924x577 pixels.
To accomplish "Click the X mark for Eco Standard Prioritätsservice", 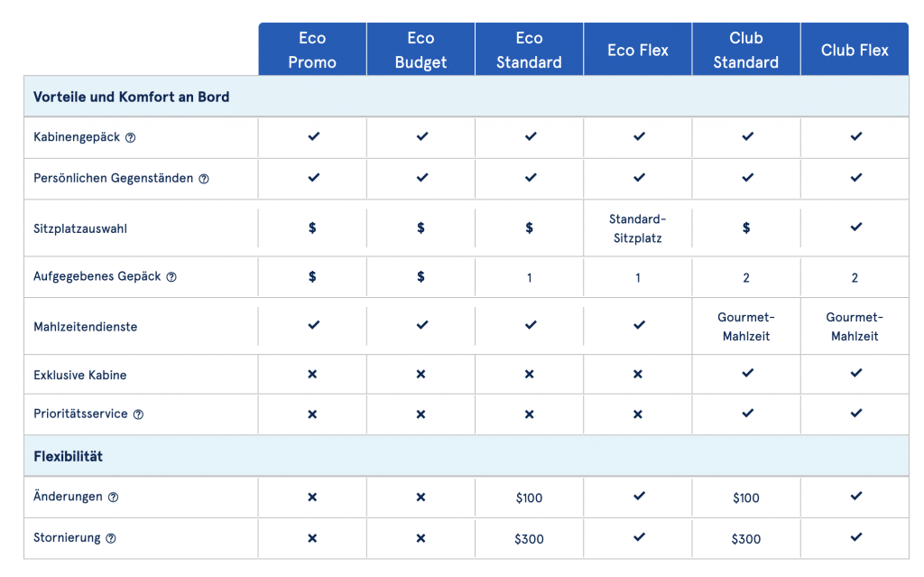I will click(x=530, y=414).
